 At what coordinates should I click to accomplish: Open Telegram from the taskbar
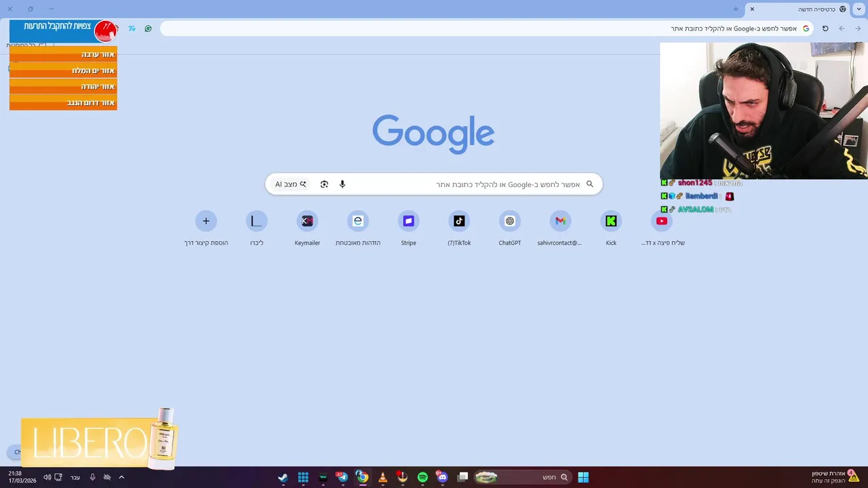click(342, 477)
